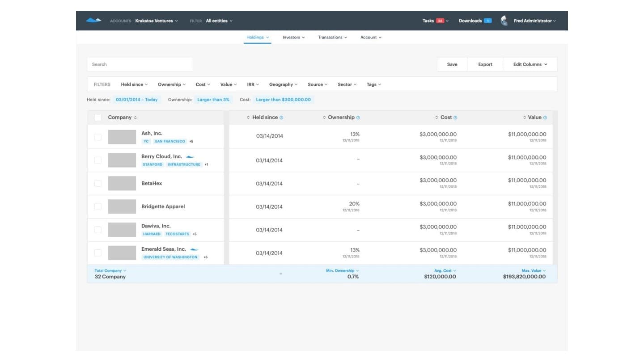
Task: Open the Tags filter dropdown
Action: (x=374, y=84)
